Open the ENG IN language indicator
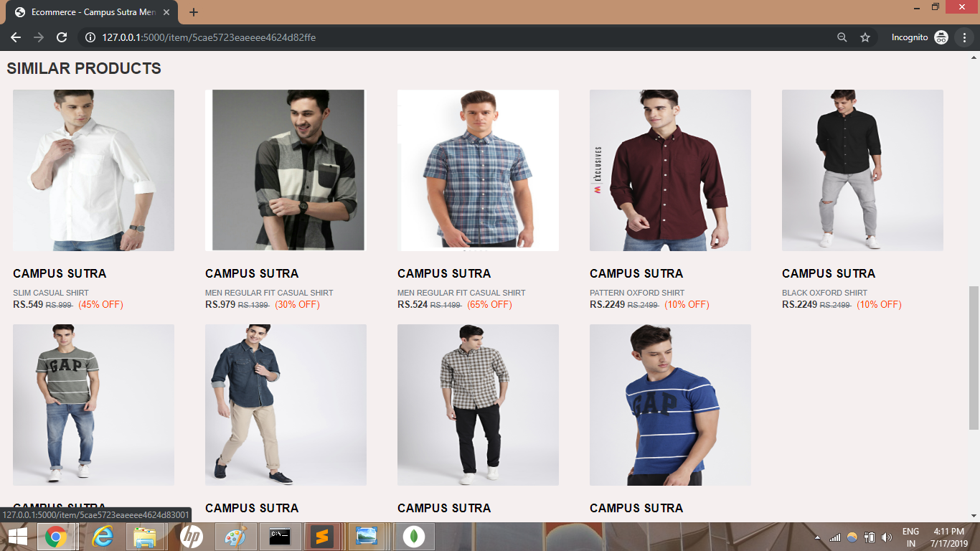This screenshot has height=551, width=980. [x=911, y=537]
